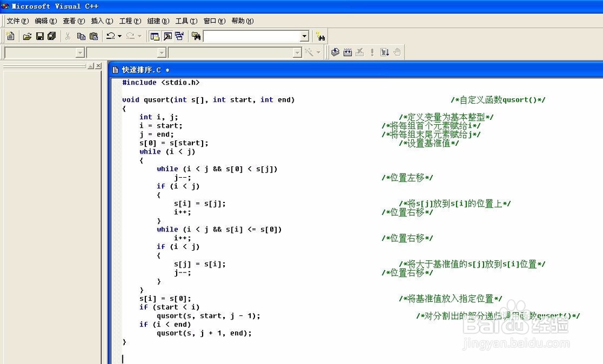Viewport: 603px width, 364px height.
Task: Click the comment '/*位置左移*/'
Action: (407, 178)
